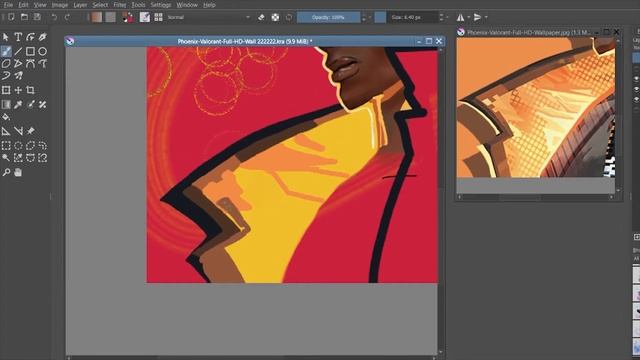Select the Transform tool
The width and height of the screenshot is (640, 360).
(x=6, y=90)
